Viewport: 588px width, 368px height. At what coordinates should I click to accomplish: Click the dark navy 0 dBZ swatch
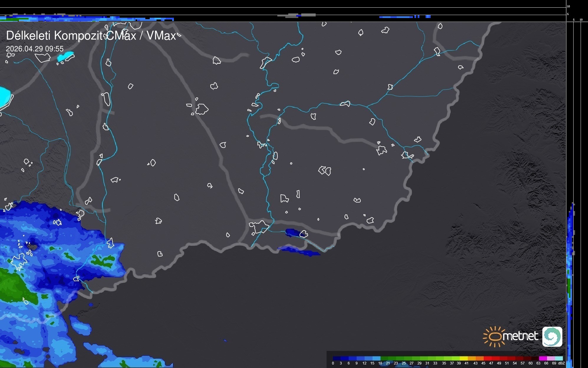337,359
